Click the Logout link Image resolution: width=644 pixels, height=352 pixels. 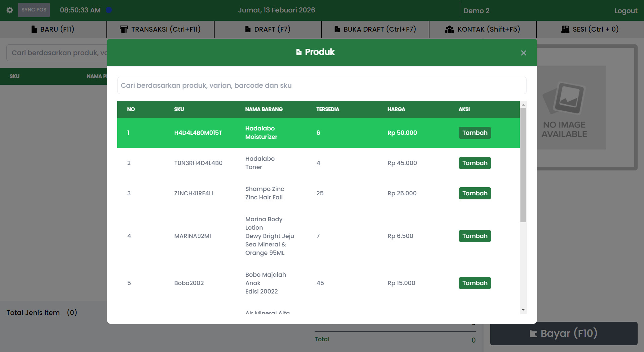[x=626, y=11]
